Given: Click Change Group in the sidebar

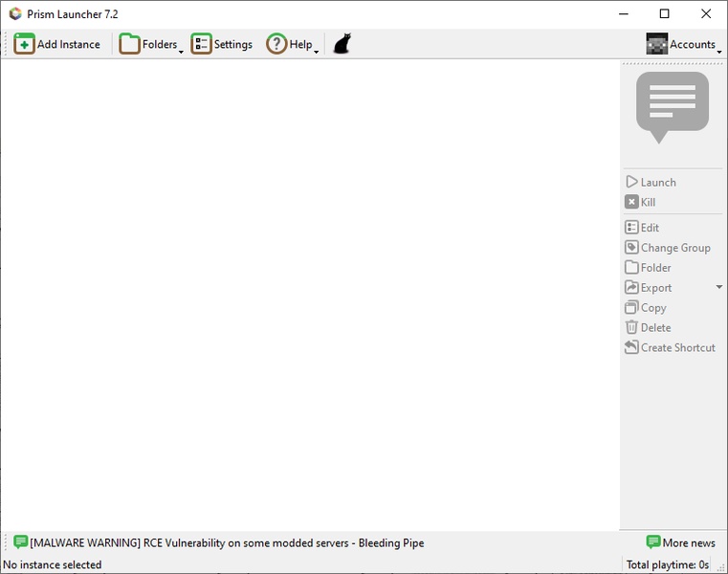Looking at the screenshot, I should pyautogui.click(x=668, y=248).
